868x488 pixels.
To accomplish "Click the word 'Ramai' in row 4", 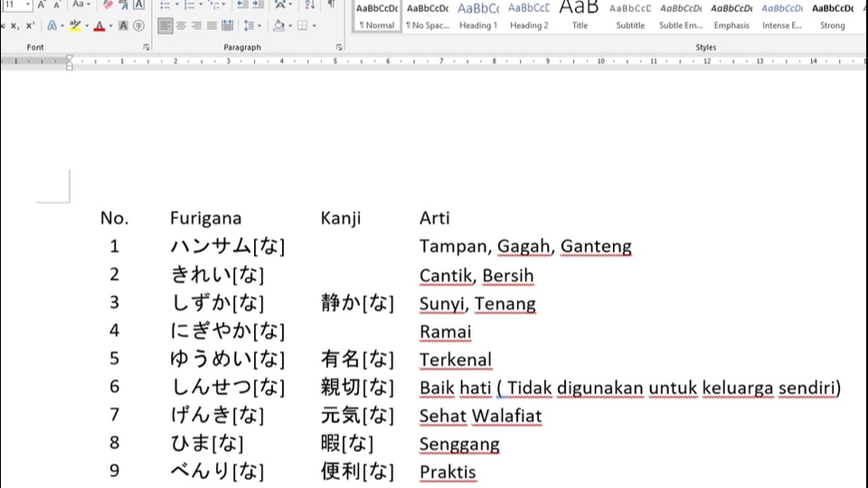I will click(x=446, y=332).
